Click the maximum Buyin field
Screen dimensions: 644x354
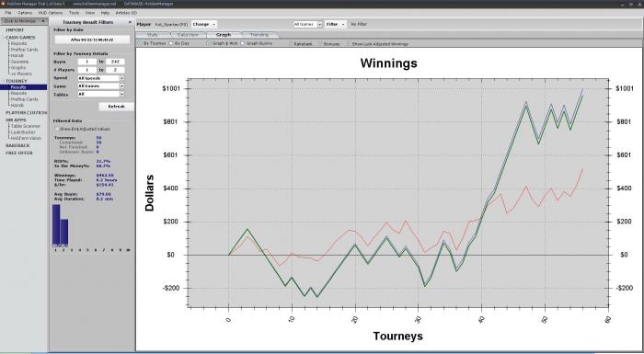pos(115,62)
